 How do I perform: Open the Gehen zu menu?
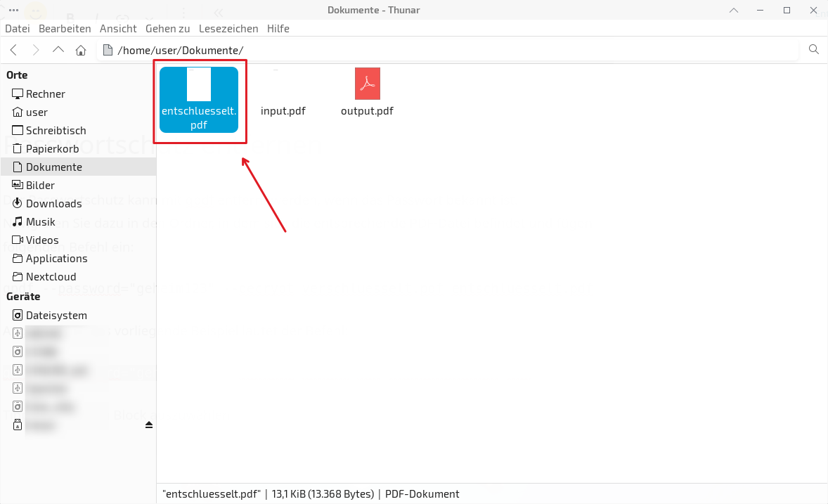[x=167, y=29]
